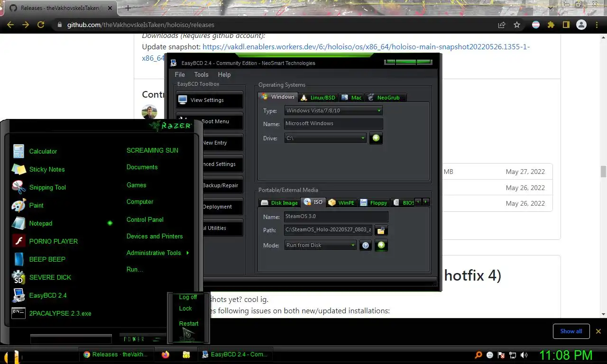Click the Flash icon beside PORNO PLAYER
The image size is (607, 364).
tap(18, 241)
